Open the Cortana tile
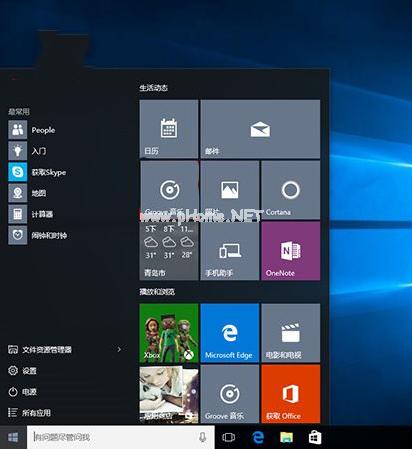 point(291,190)
